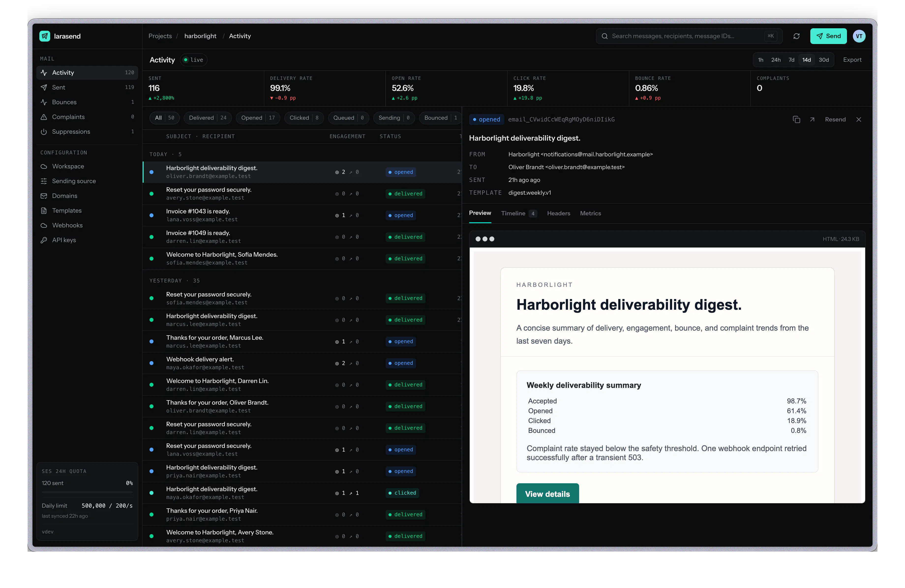
Task: Switch to the Timeline tab
Action: coord(519,213)
